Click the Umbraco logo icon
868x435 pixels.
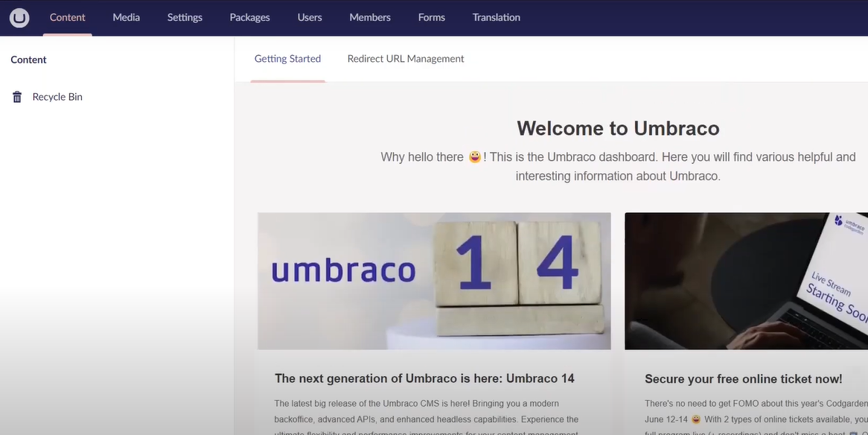point(19,18)
